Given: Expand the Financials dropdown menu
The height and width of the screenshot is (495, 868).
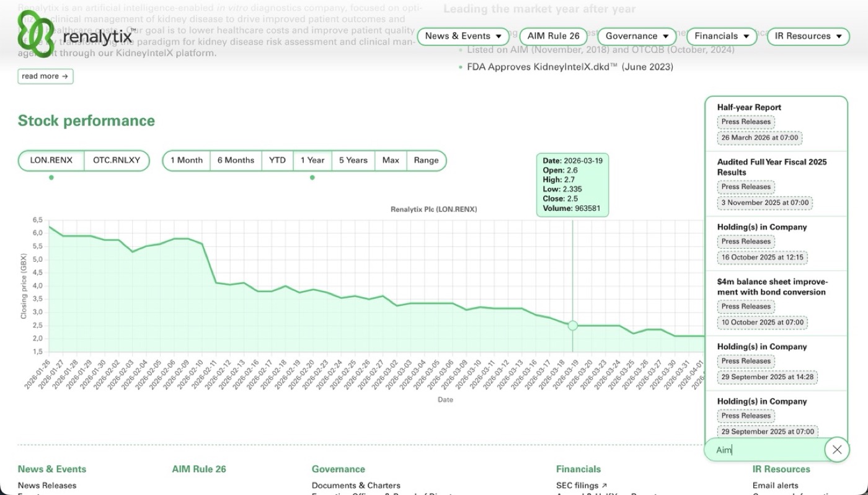Looking at the screenshot, I should coord(722,36).
